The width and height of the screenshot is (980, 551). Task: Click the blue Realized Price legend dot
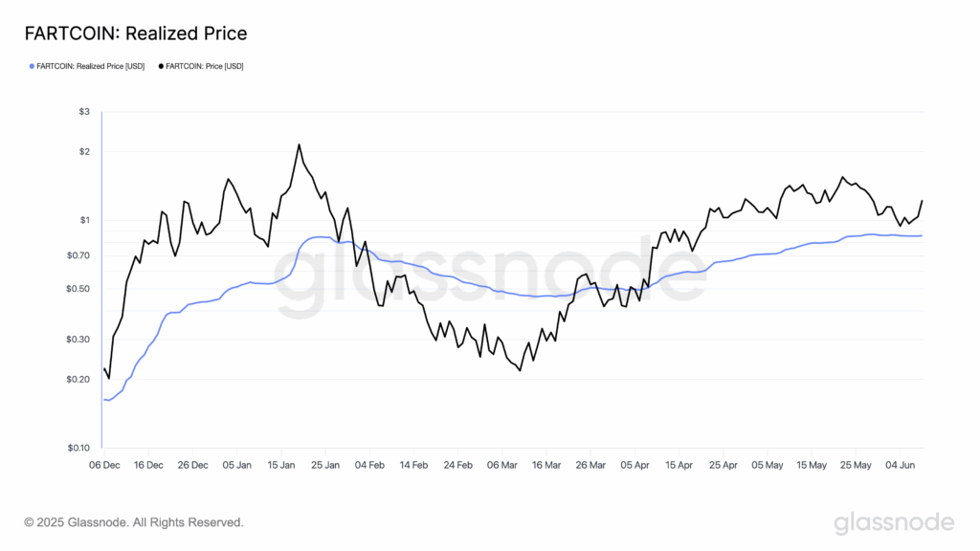[32, 66]
